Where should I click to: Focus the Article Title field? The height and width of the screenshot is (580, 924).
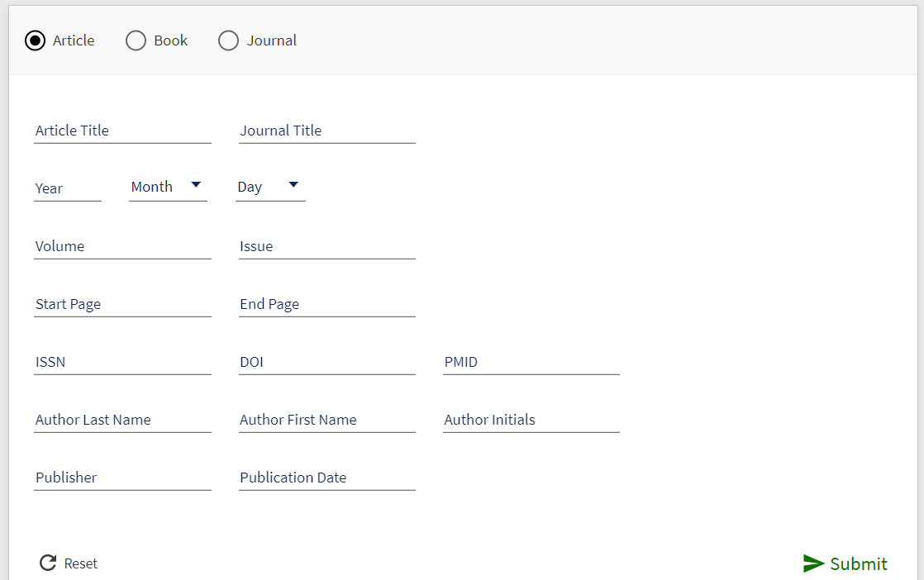point(122,131)
